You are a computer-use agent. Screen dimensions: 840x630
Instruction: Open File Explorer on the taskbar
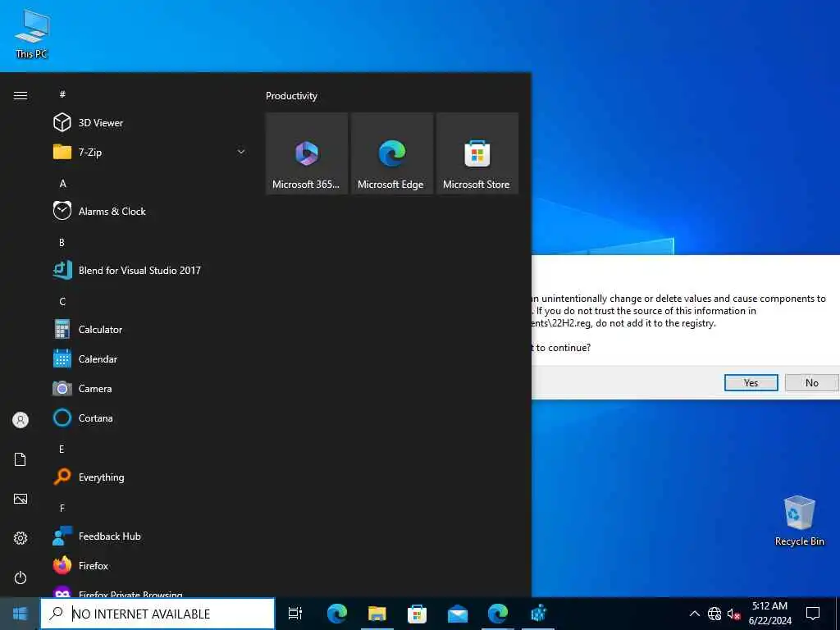point(377,614)
